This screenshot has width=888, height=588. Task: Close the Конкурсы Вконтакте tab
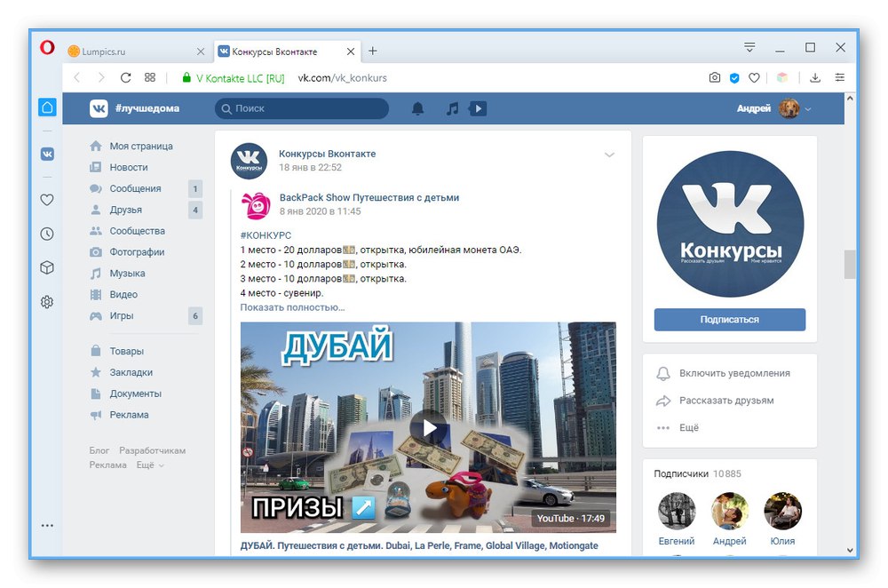(351, 52)
